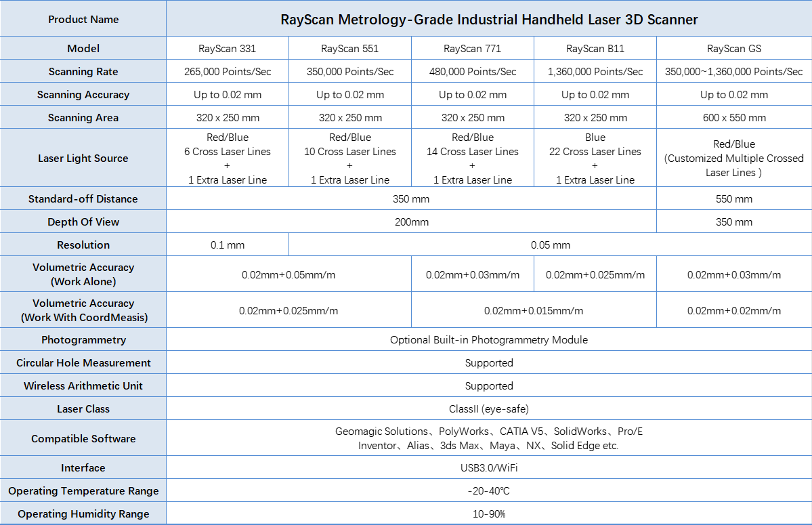This screenshot has width=812, height=525.
Task: Click the '0.1 mm' resolution value
Action: point(228,245)
